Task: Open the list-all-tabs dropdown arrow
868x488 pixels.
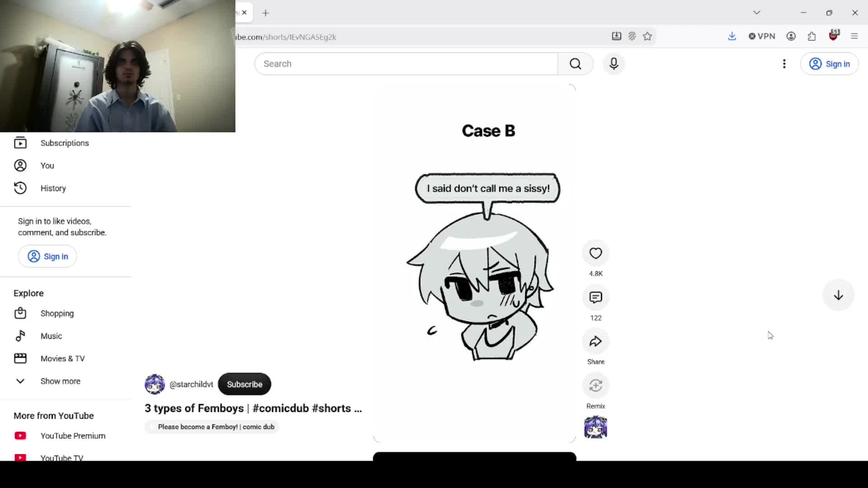Action: (x=756, y=13)
